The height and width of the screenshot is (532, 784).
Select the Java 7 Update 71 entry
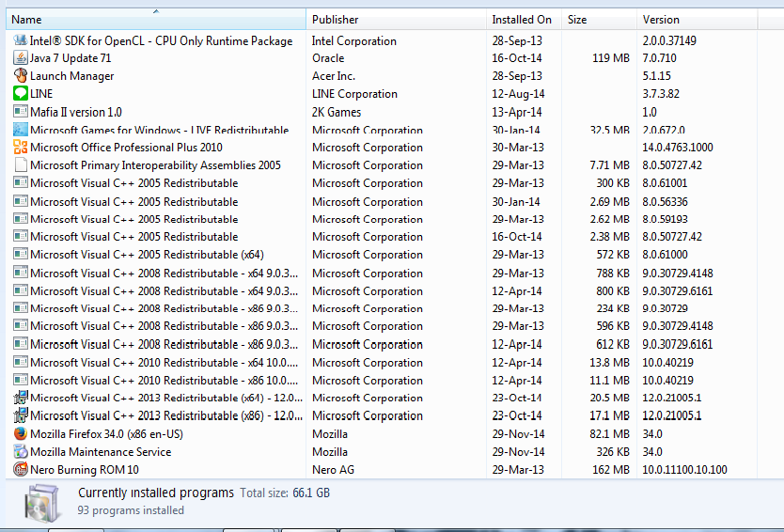[x=71, y=58]
